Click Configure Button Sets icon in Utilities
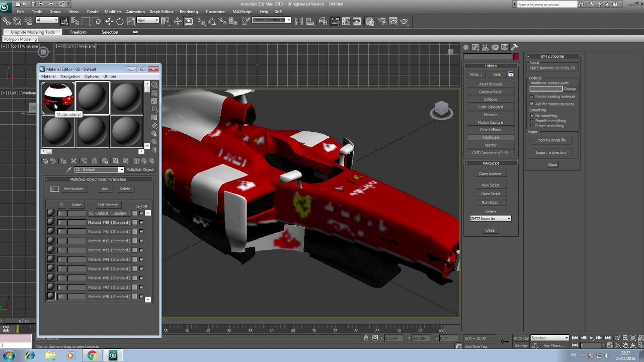The width and height of the screenshot is (644, 362). (x=511, y=74)
